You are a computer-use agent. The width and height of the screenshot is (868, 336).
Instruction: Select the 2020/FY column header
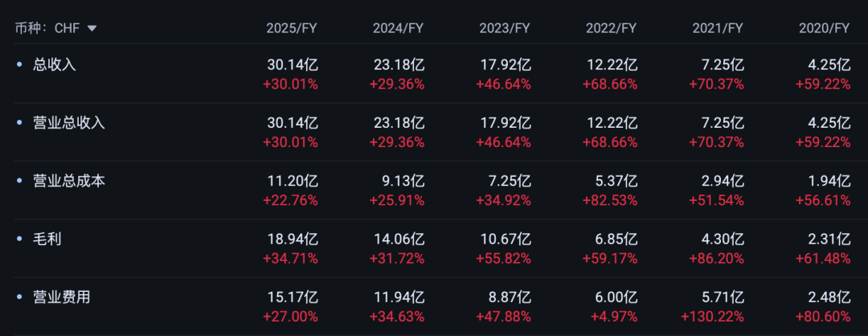[824, 28]
